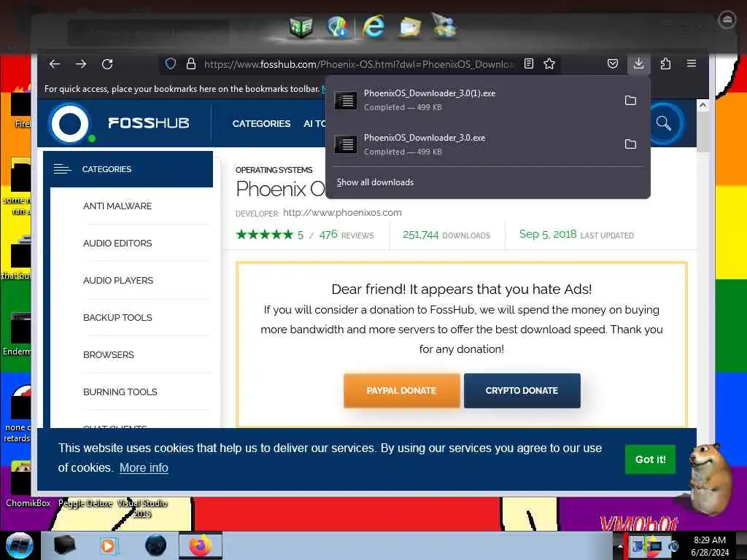Open the Firefox taskbar button

(x=201, y=545)
